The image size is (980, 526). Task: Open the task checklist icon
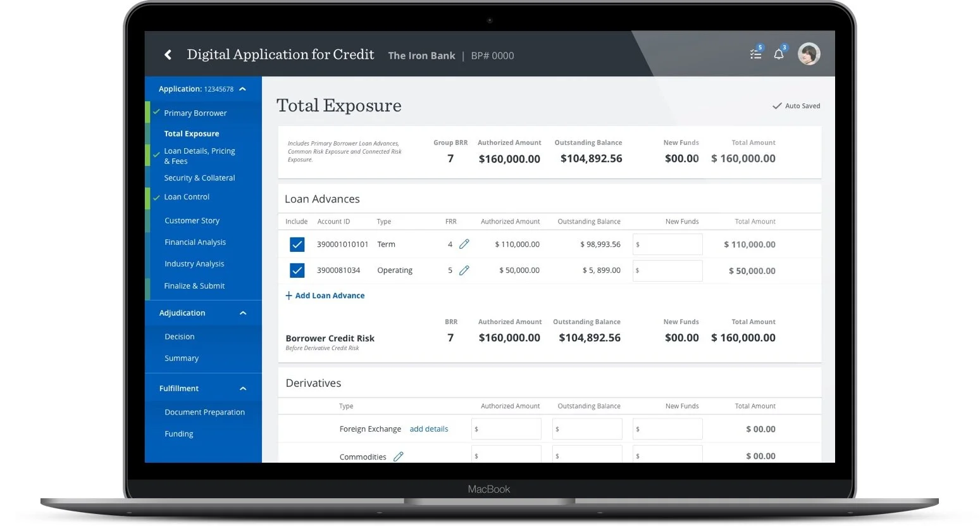756,53
